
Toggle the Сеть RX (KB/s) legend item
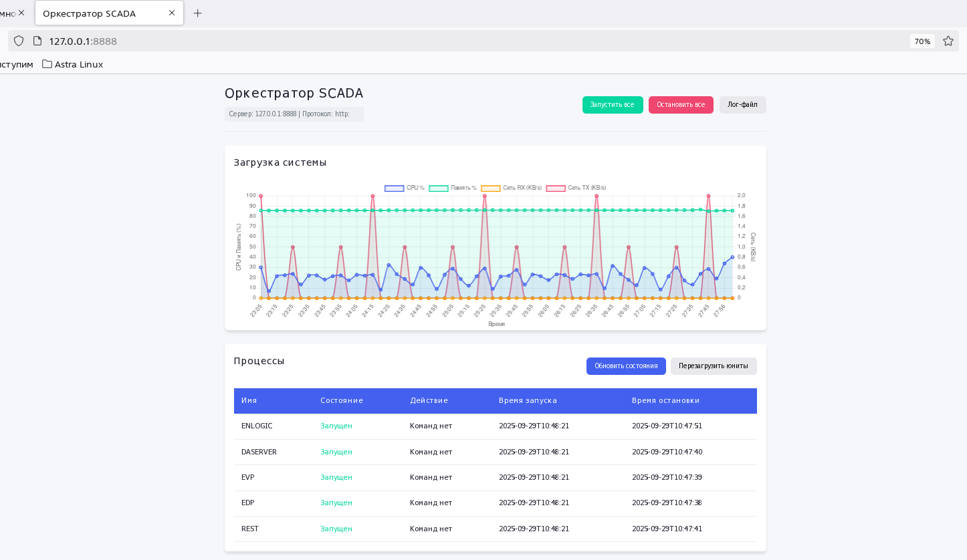coord(512,188)
